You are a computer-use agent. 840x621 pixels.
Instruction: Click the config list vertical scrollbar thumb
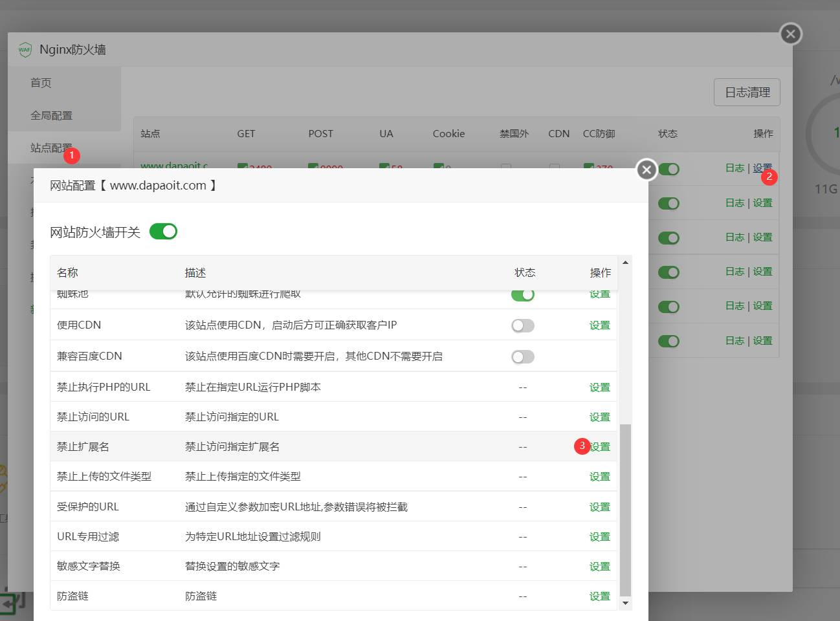[x=625, y=510]
